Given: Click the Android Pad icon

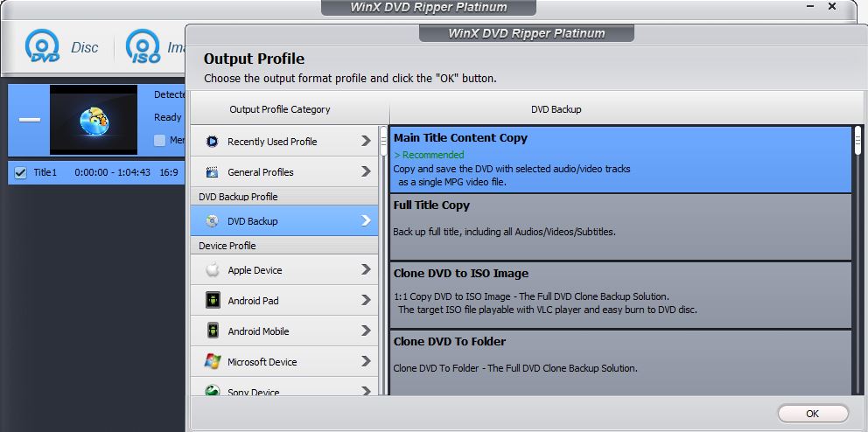Looking at the screenshot, I should [x=212, y=301].
